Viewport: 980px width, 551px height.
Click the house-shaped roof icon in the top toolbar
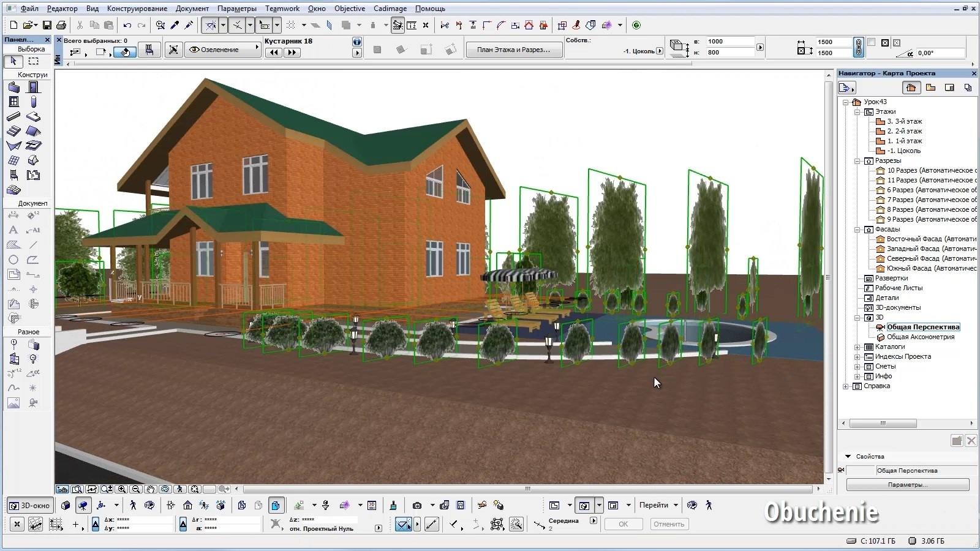[529, 25]
